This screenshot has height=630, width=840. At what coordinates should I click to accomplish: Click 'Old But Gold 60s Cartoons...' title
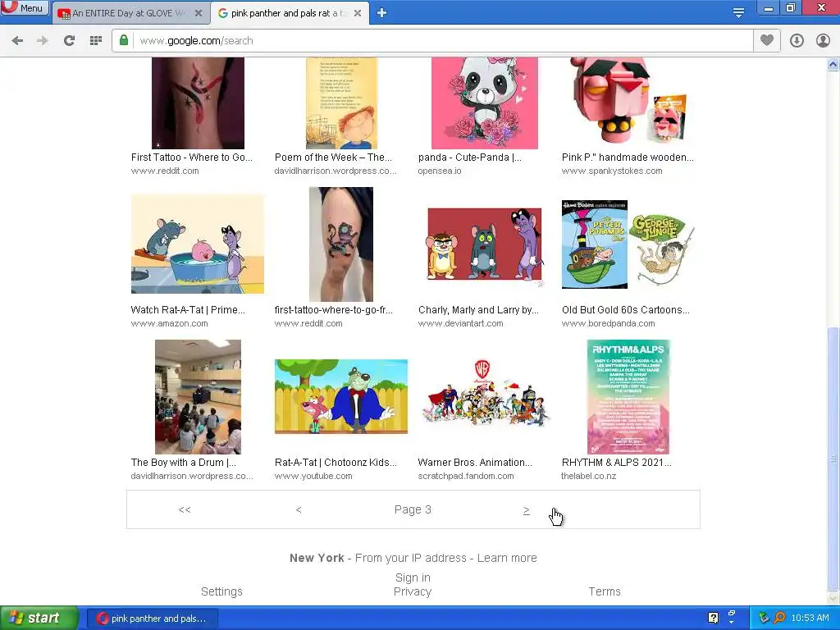[626, 309]
